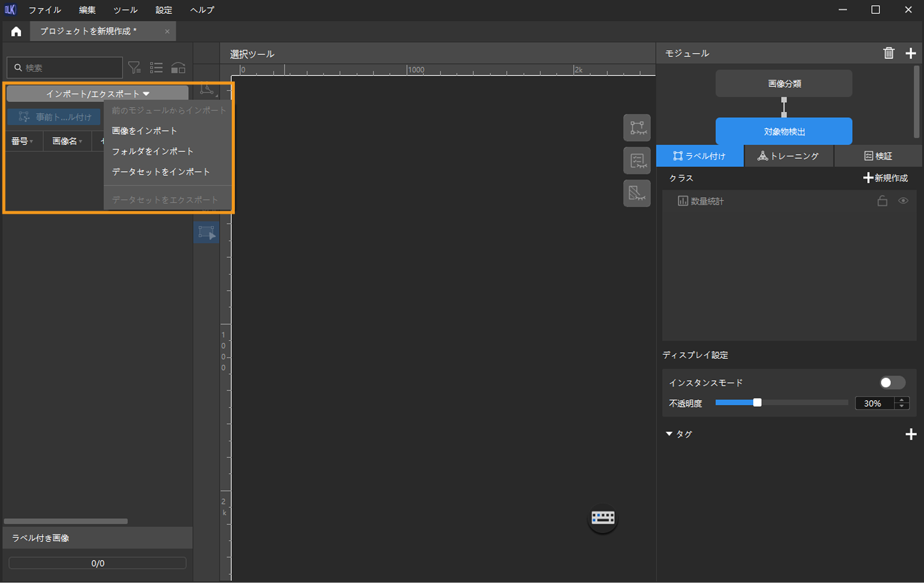This screenshot has height=583, width=924.
Task: Select the rectangle selection tool in toolbar
Action: [x=206, y=233]
